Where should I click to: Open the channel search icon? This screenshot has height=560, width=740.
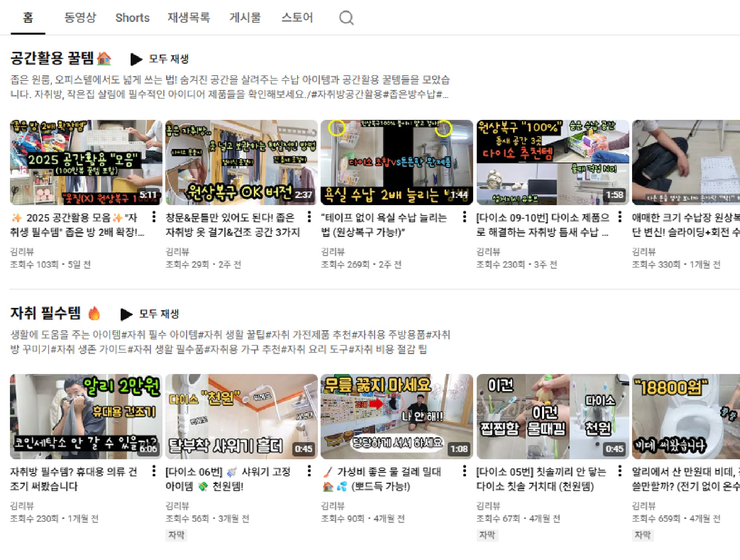(x=346, y=18)
